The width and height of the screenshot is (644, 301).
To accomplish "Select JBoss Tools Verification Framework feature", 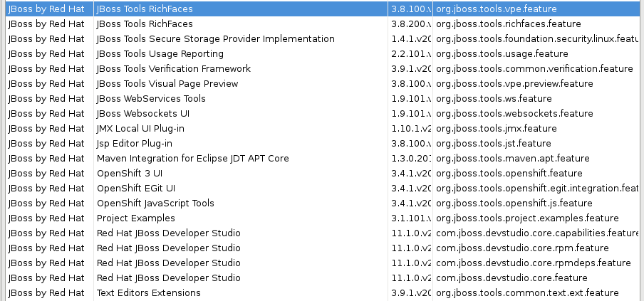I will tap(173, 69).
